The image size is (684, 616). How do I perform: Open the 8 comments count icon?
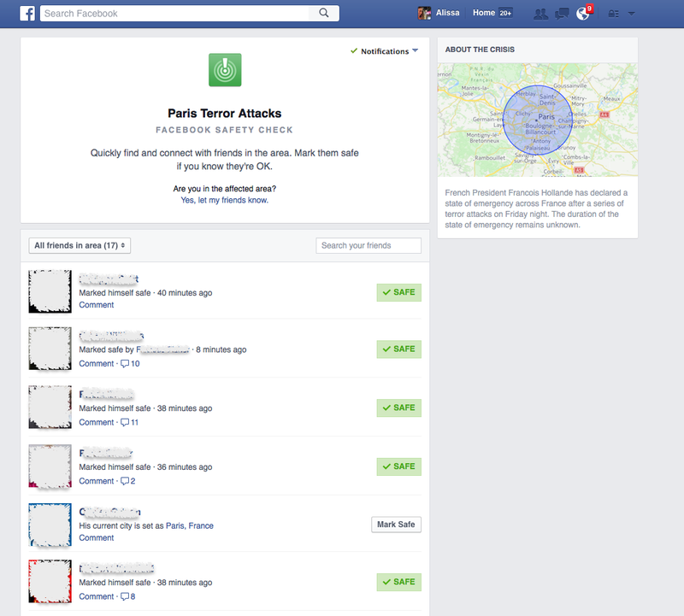[x=127, y=596]
